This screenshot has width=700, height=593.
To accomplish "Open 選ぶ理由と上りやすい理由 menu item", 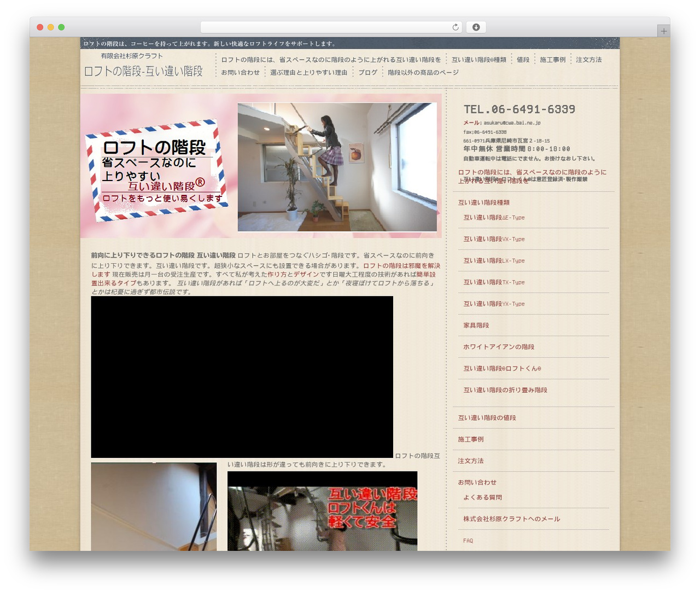I will 308,72.
